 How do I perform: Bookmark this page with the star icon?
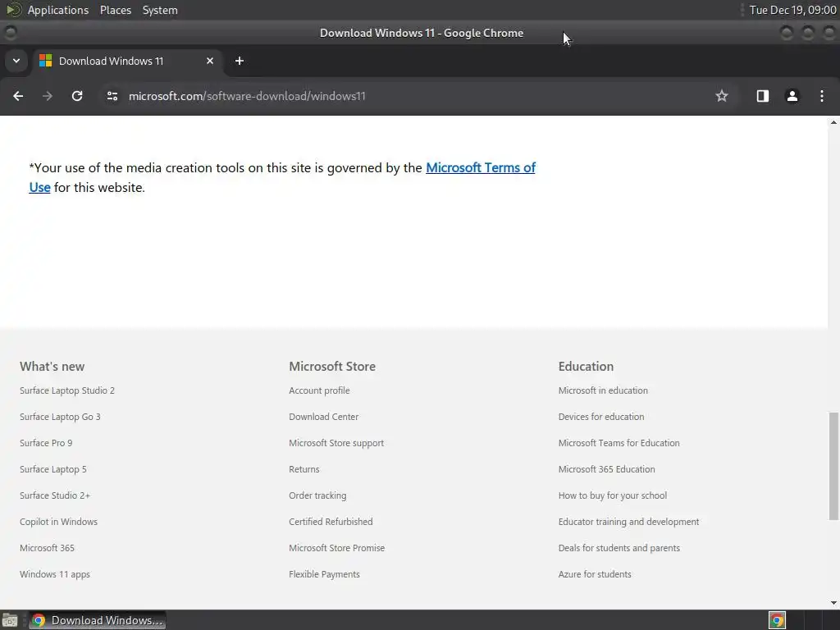pos(722,96)
